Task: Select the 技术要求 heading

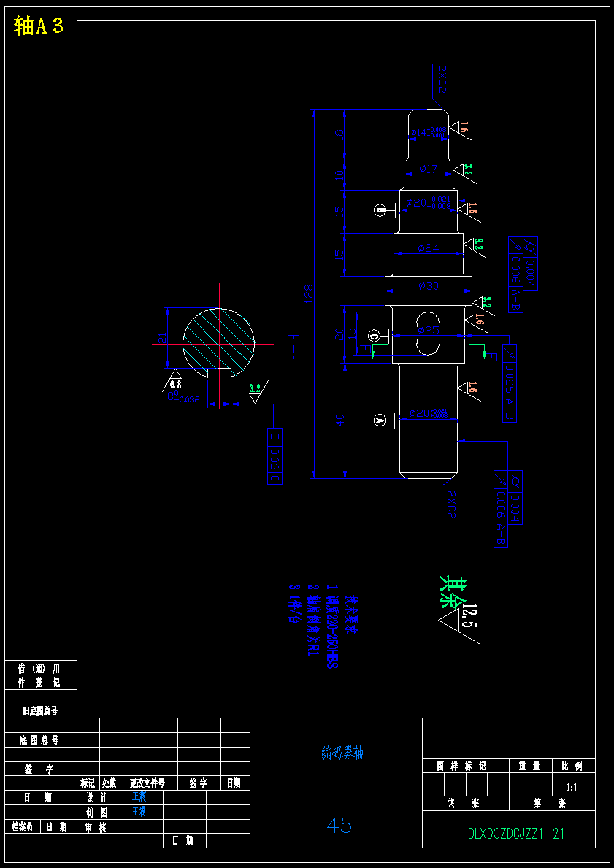Action: 352,615
